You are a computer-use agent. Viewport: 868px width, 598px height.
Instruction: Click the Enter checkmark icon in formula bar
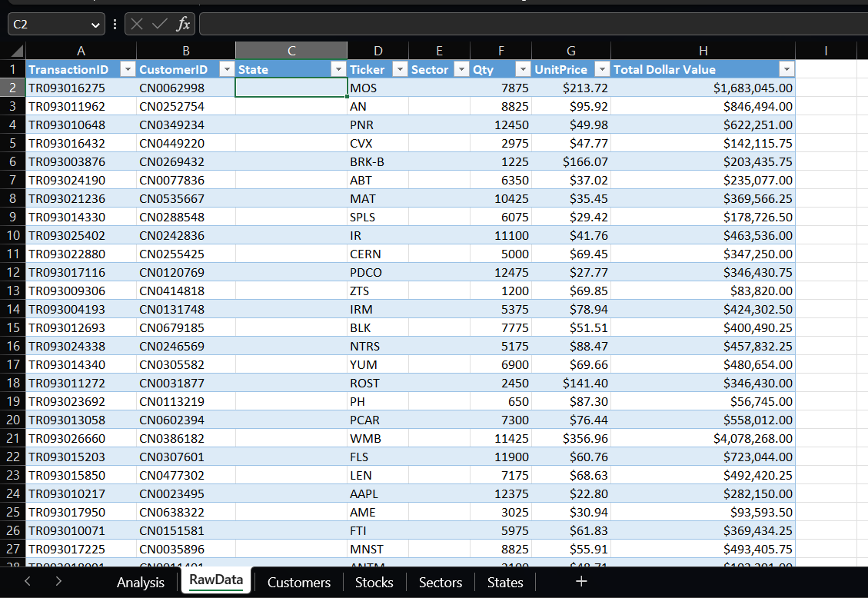(159, 24)
